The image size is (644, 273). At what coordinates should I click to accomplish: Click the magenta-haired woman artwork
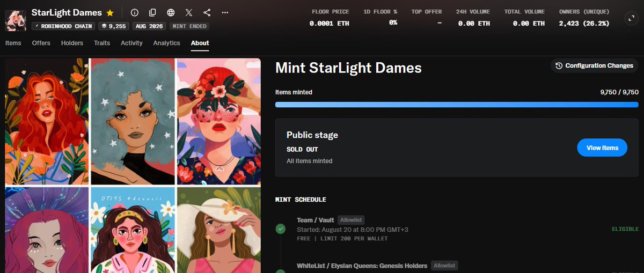coord(47,230)
